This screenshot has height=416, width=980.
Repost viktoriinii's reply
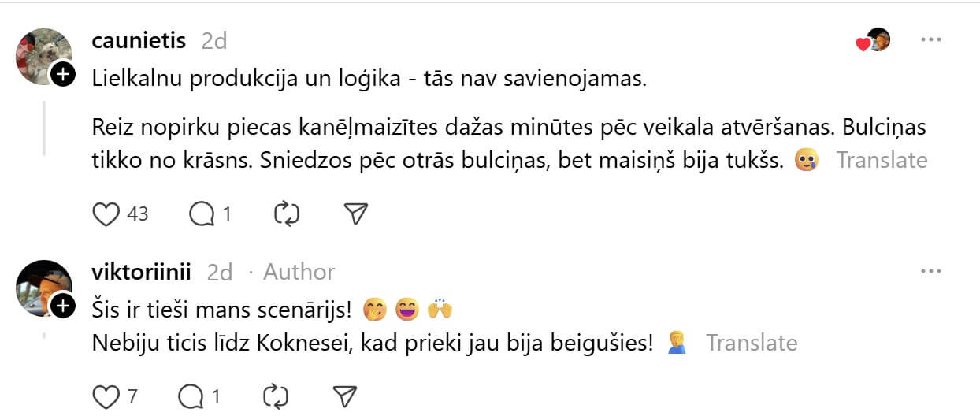click(275, 396)
